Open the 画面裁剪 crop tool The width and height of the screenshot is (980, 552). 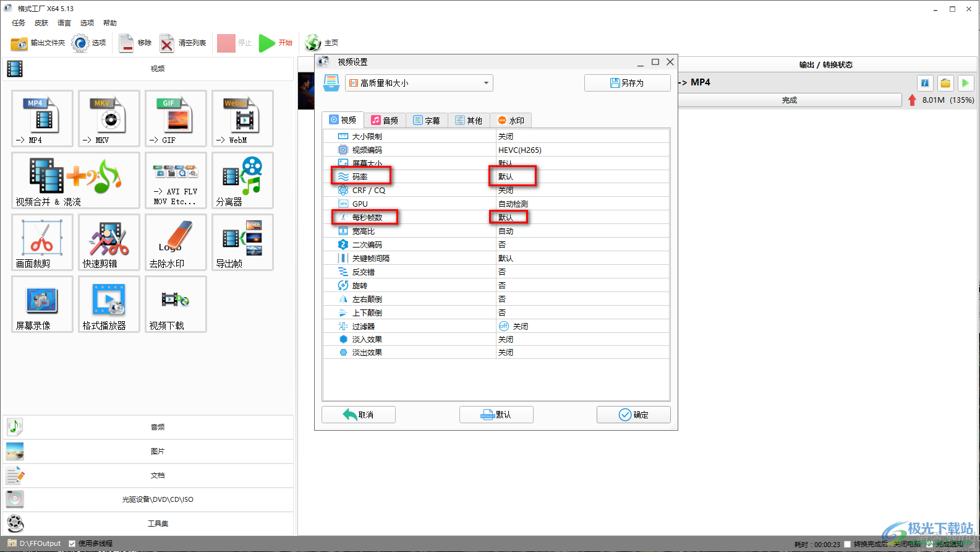click(42, 242)
